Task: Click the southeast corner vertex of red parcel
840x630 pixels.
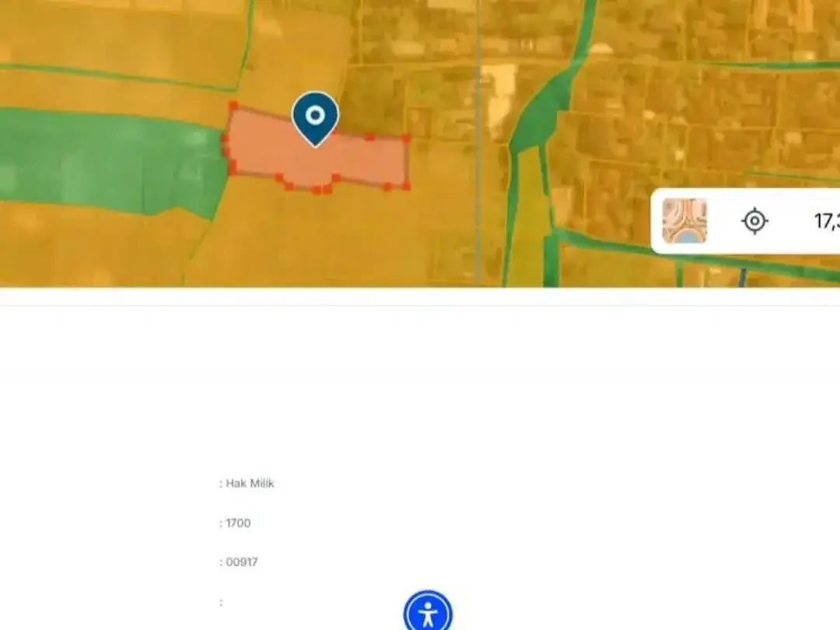Action: 406,186
